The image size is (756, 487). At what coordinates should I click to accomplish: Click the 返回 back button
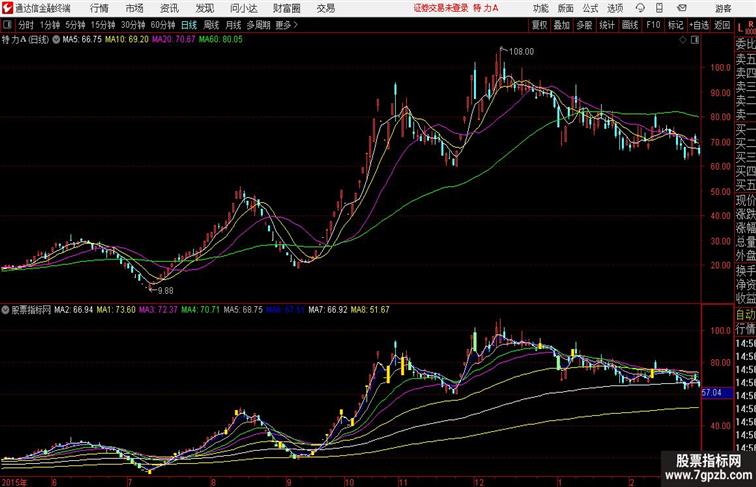(x=722, y=25)
